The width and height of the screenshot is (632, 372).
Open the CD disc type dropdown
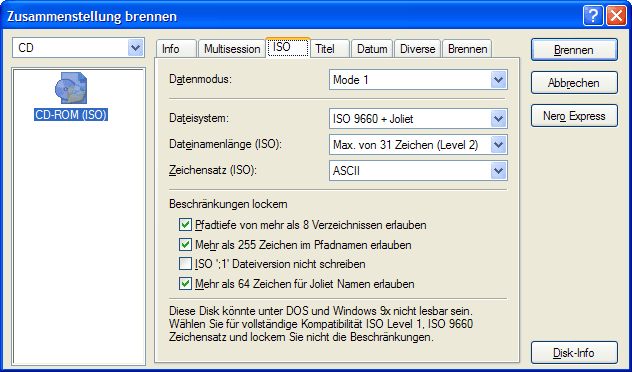135,48
